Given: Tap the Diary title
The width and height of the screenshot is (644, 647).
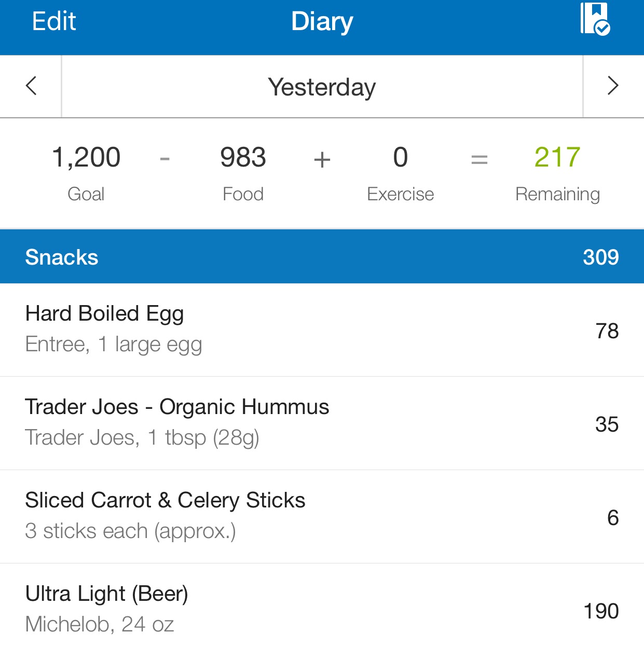Looking at the screenshot, I should [x=322, y=22].
